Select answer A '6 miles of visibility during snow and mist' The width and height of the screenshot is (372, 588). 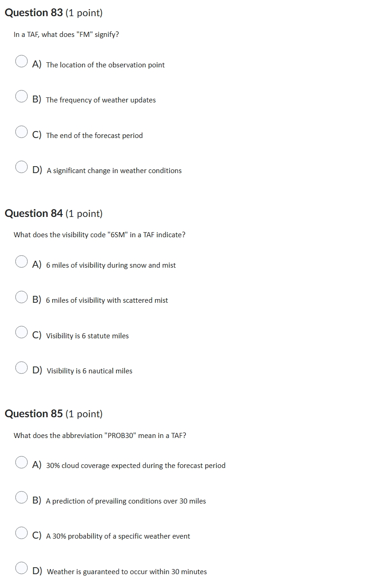pyautogui.click(x=21, y=261)
